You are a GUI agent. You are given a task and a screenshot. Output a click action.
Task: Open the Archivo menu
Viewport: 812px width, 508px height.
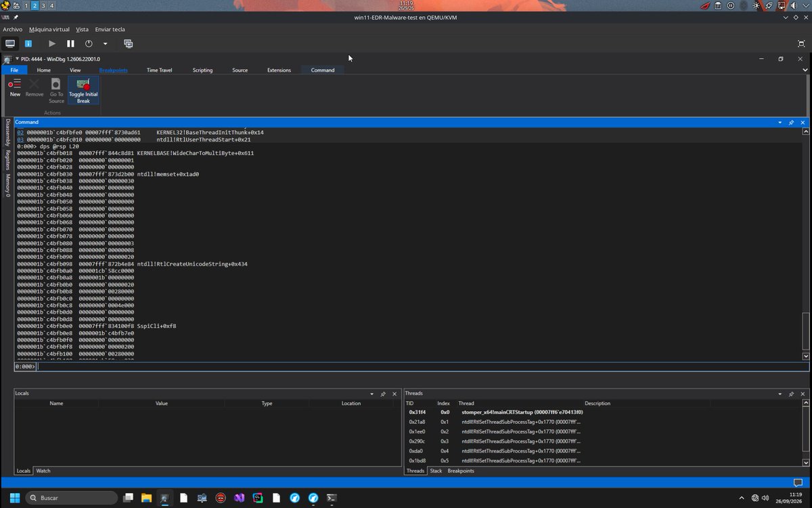coord(12,29)
